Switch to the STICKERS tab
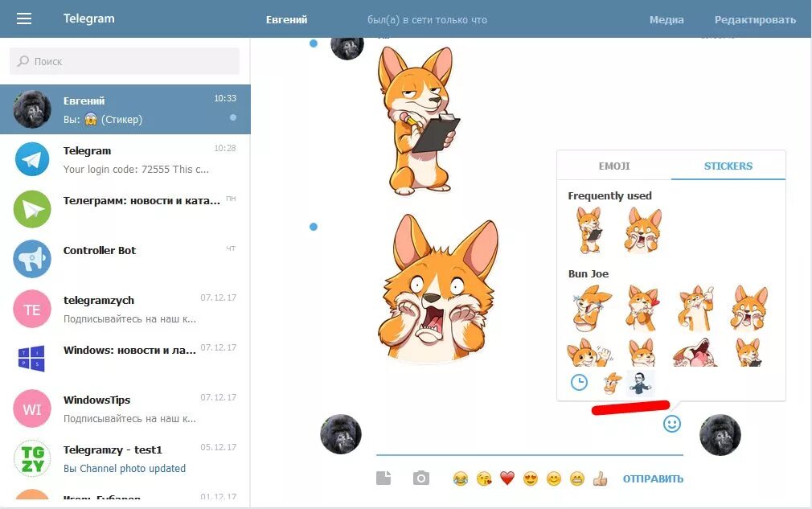This screenshot has width=812, height=509. point(728,166)
